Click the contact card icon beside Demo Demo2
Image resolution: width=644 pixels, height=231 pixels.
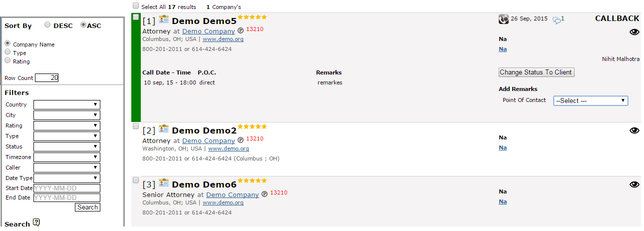coord(164,129)
